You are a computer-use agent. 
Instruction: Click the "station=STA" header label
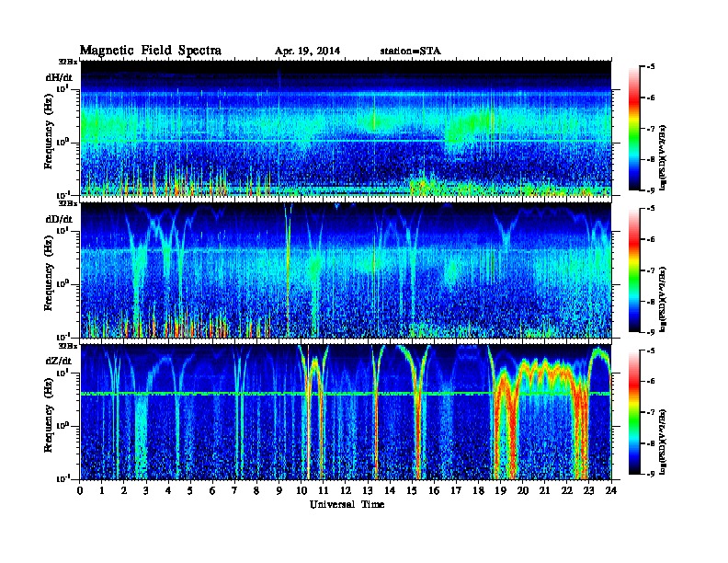pos(410,52)
